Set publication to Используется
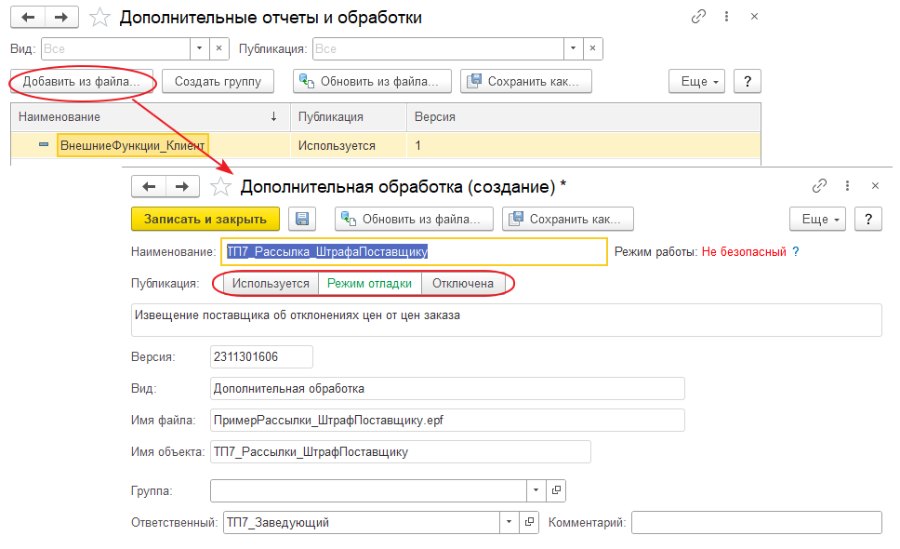Viewport: 900px width, 549px height. [270, 284]
